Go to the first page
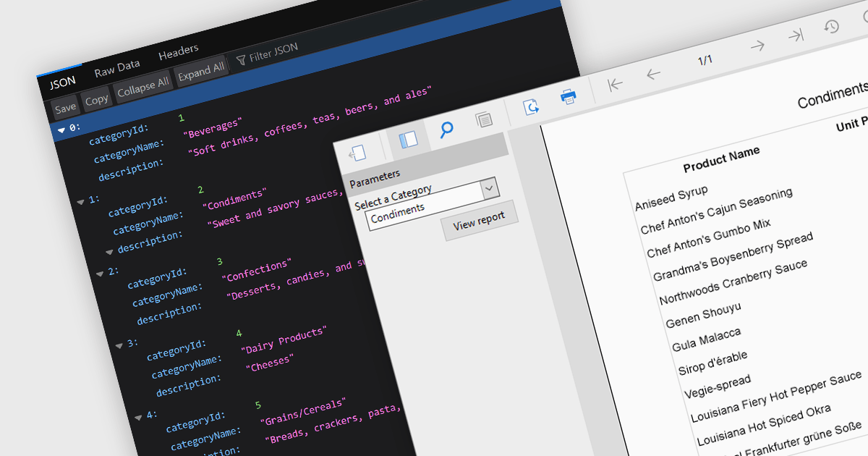 pyautogui.click(x=616, y=85)
